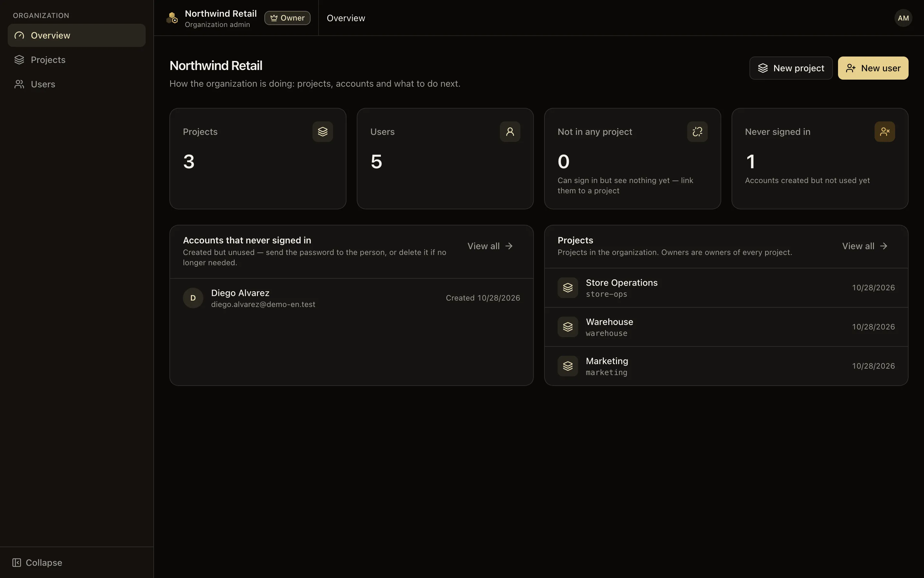Screen dimensions: 924x578
Task: Click the Northwind Retail page heading
Action: [x=216, y=66]
